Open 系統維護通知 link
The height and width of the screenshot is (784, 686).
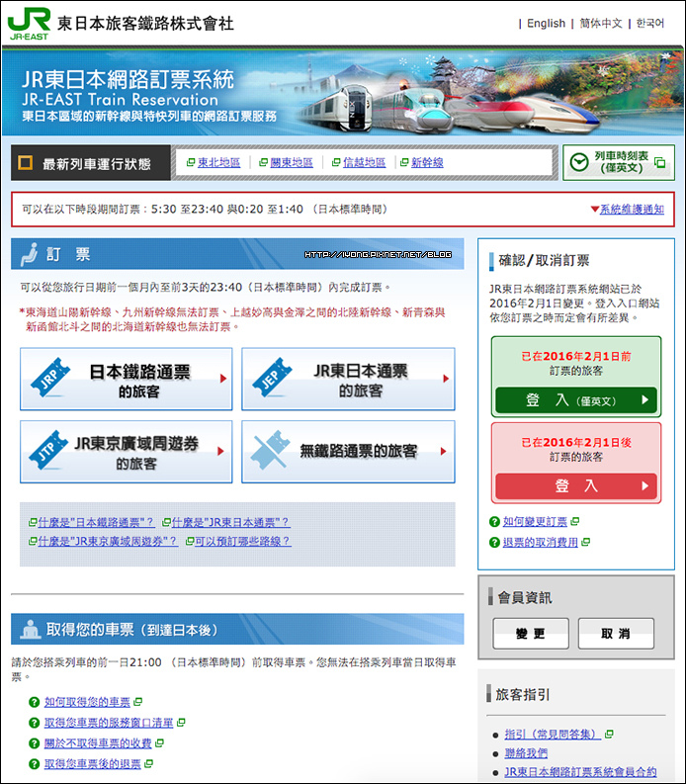pos(632,210)
